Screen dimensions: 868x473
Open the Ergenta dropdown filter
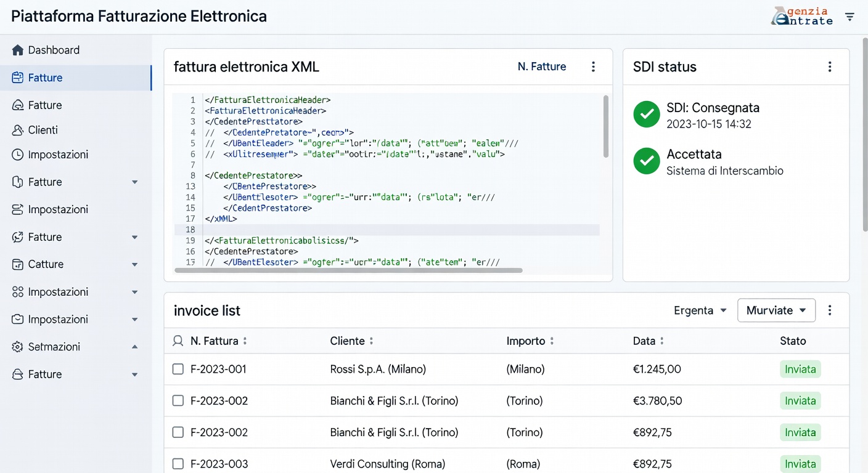pos(700,310)
